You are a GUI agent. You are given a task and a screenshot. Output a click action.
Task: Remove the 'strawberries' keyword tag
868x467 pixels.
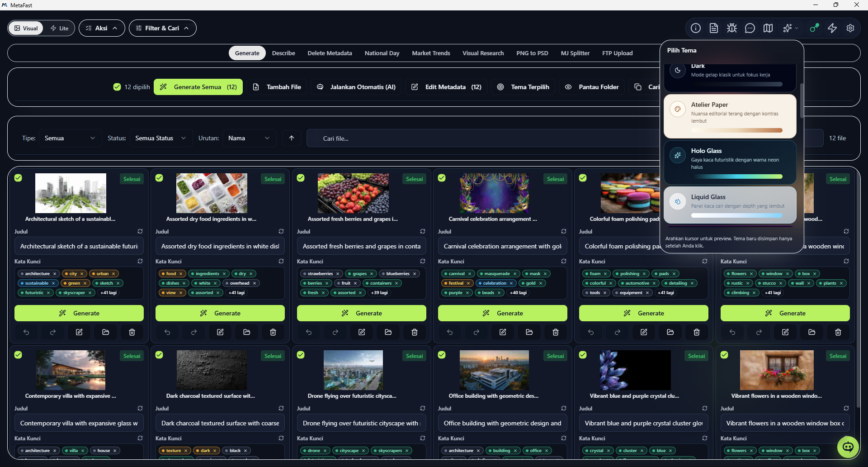338,274
